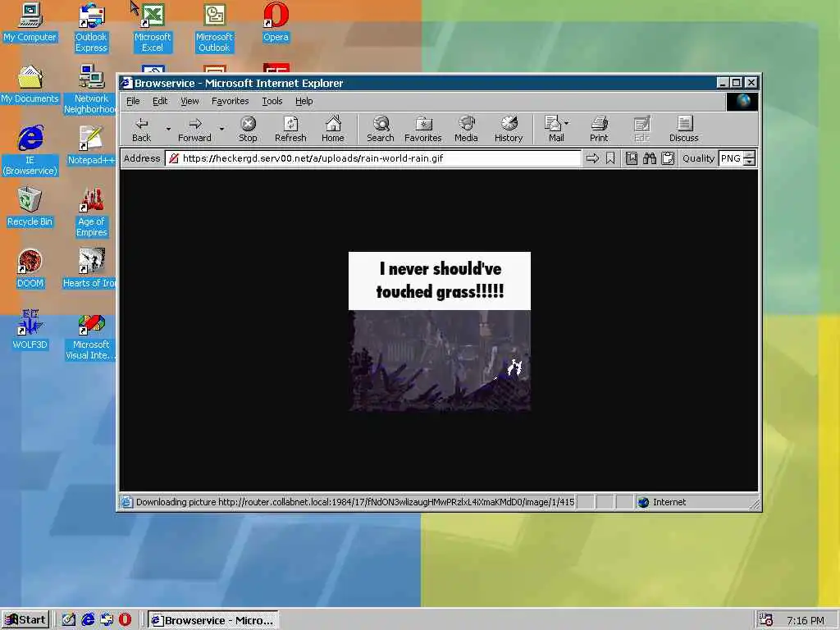Viewport: 840px width, 630px height.
Task: Launch Opera from quick launch
Action: tap(125, 620)
